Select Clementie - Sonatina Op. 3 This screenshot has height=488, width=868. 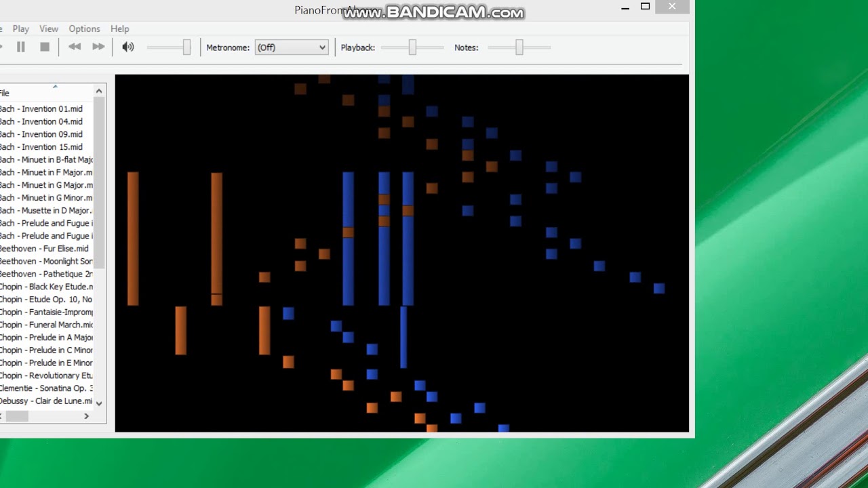[46, 388]
